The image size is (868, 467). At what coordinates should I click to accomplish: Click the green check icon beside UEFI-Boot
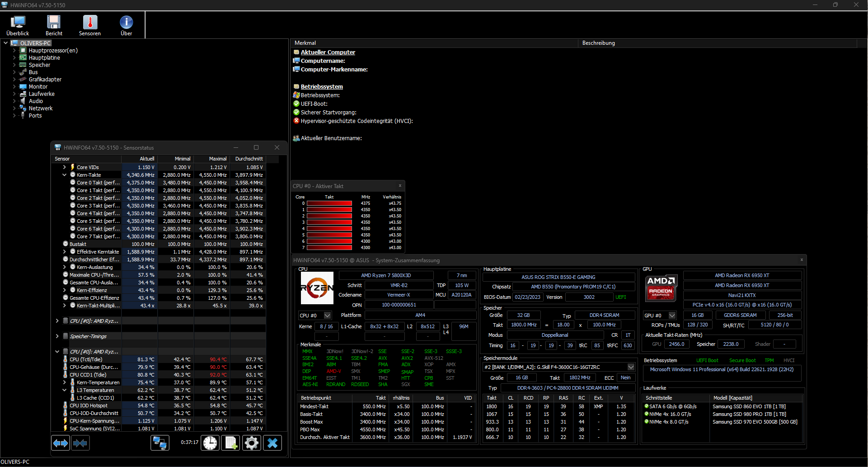(x=296, y=104)
